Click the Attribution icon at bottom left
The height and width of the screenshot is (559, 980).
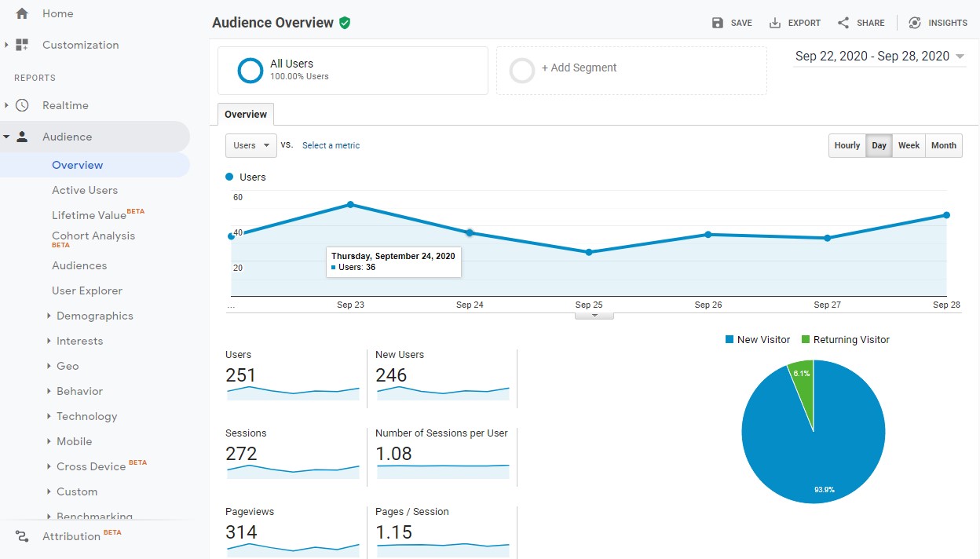point(21,536)
